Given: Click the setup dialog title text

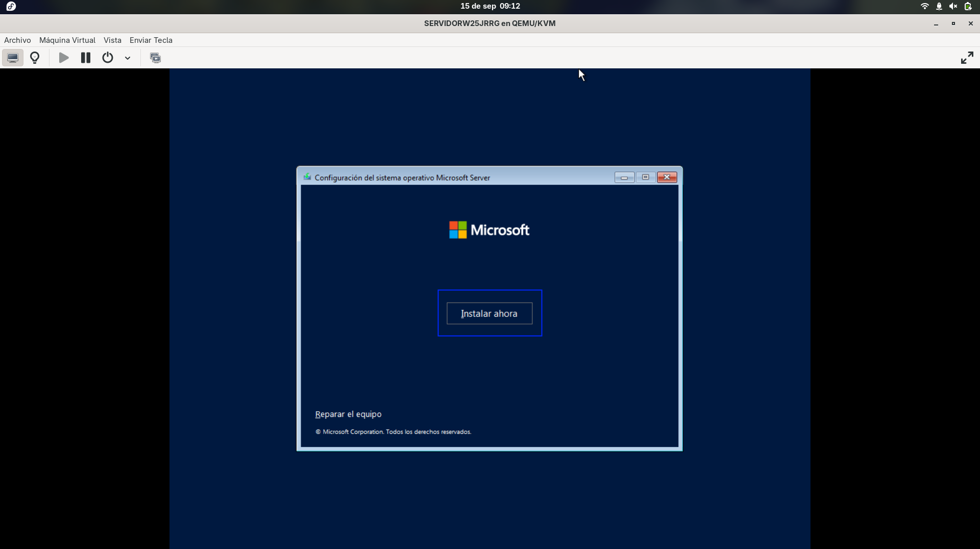Looking at the screenshot, I should 402,178.
